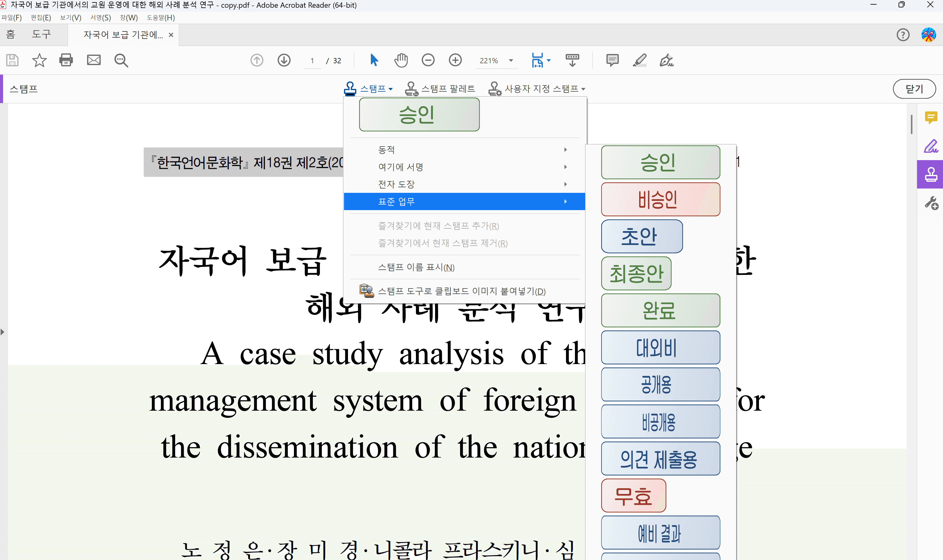Close the stamp toolbar with 닫기

(x=914, y=89)
